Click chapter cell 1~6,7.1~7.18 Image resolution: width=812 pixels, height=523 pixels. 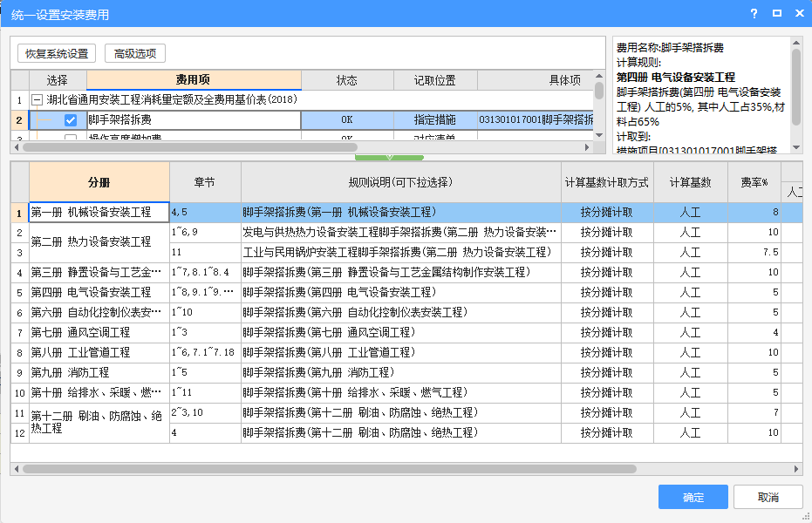[205, 353]
